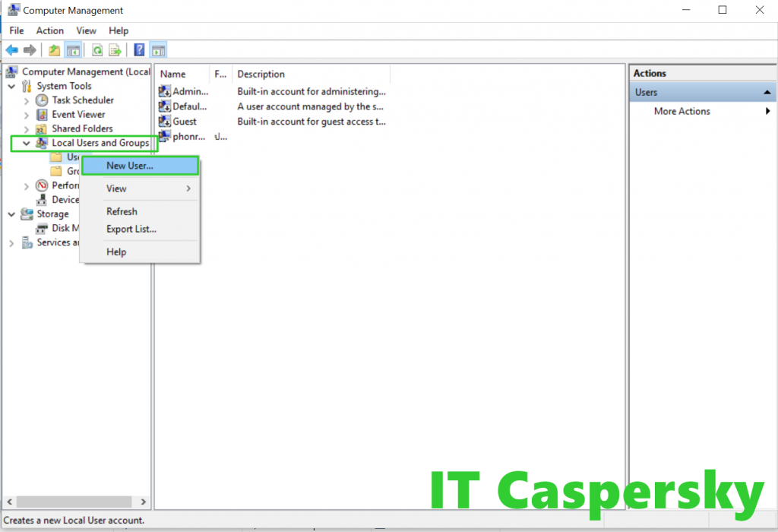Click the phonr user account icon
This screenshot has height=532, width=778.
(164, 136)
